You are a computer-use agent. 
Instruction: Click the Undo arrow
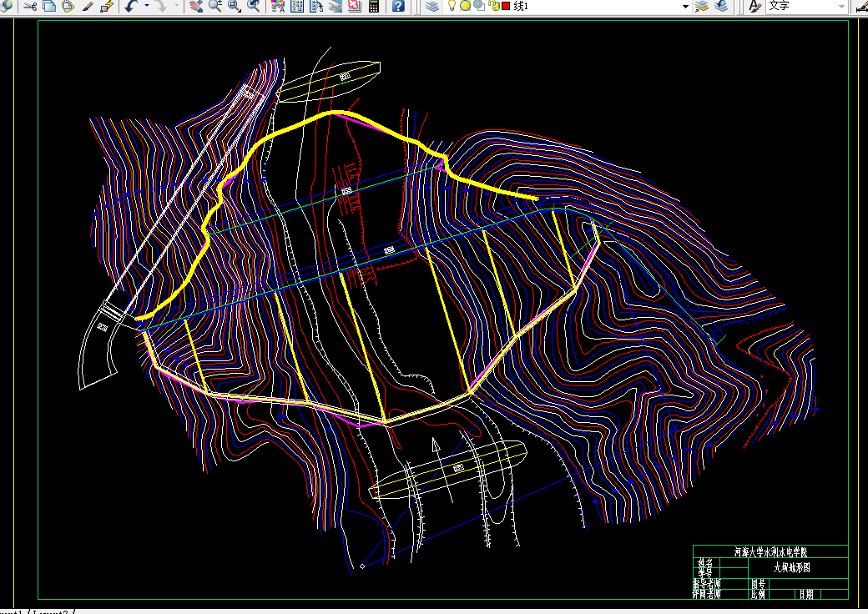[x=131, y=6]
